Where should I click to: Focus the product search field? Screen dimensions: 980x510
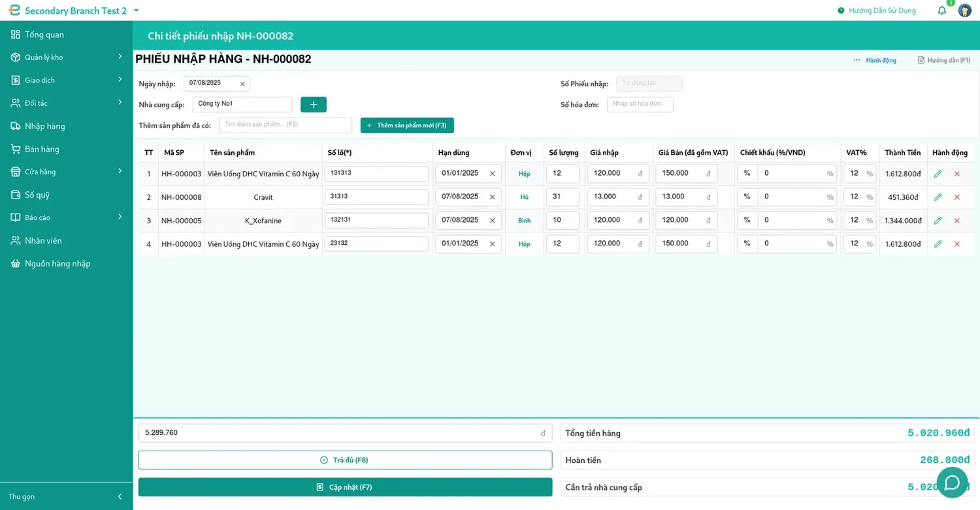coord(286,125)
